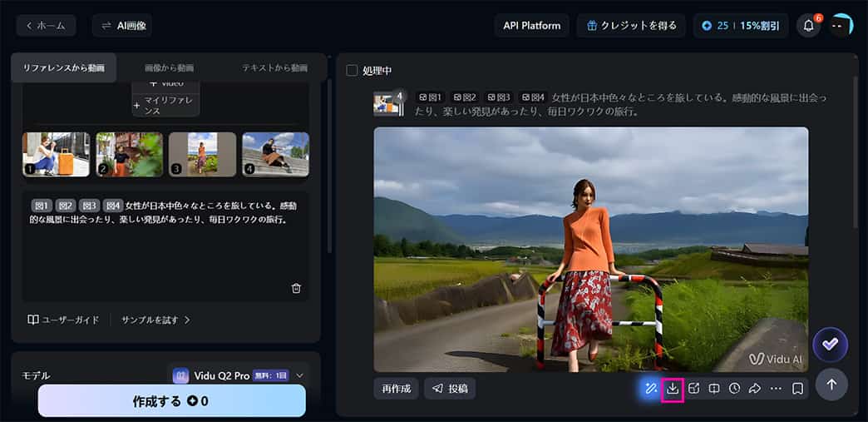Viewport: 868px width, 422px height.
Task: Switch to テキストから動画 tab
Action: click(x=274, y=68)
